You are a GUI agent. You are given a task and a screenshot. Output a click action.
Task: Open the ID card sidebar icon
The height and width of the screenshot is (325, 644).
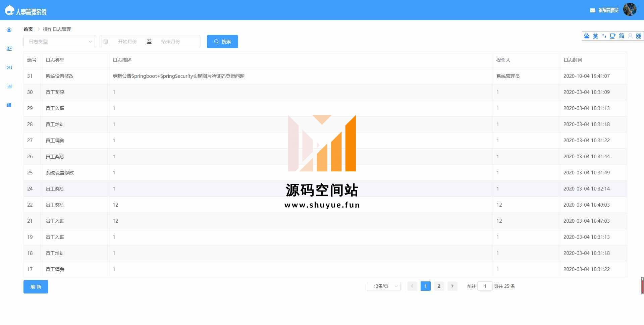point(9,49)
